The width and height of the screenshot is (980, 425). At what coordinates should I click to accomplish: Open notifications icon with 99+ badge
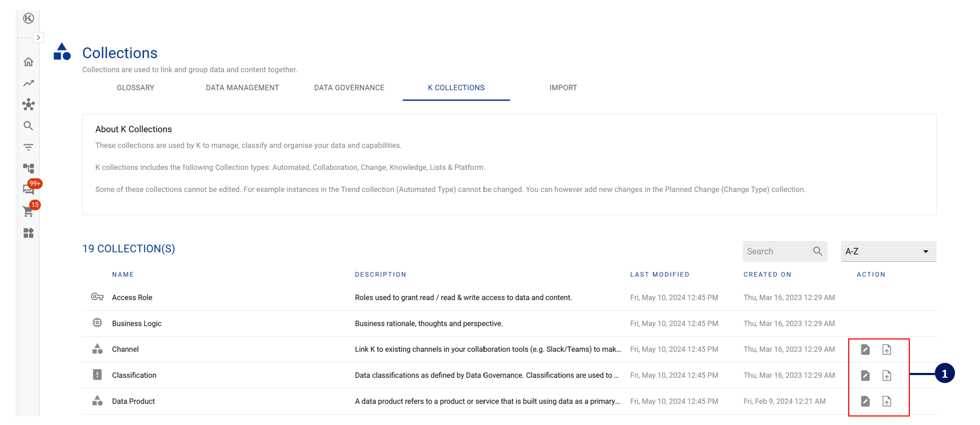click(29, 189)
